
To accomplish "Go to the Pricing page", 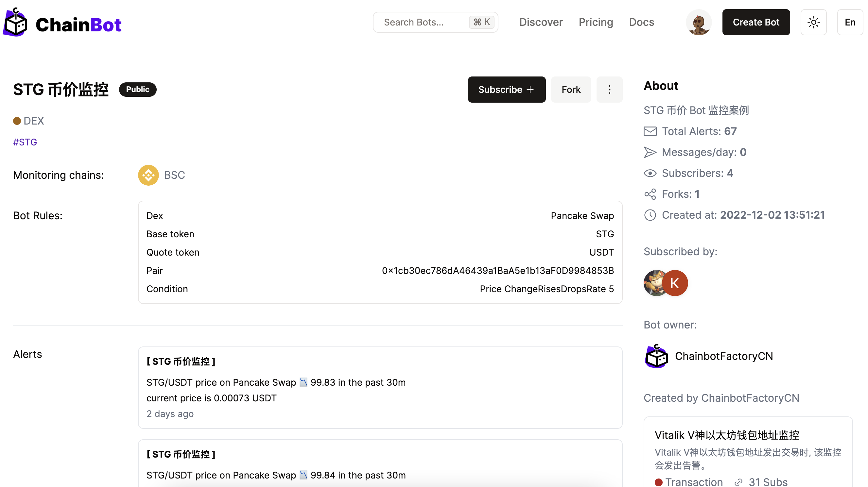I will (596, 22).
